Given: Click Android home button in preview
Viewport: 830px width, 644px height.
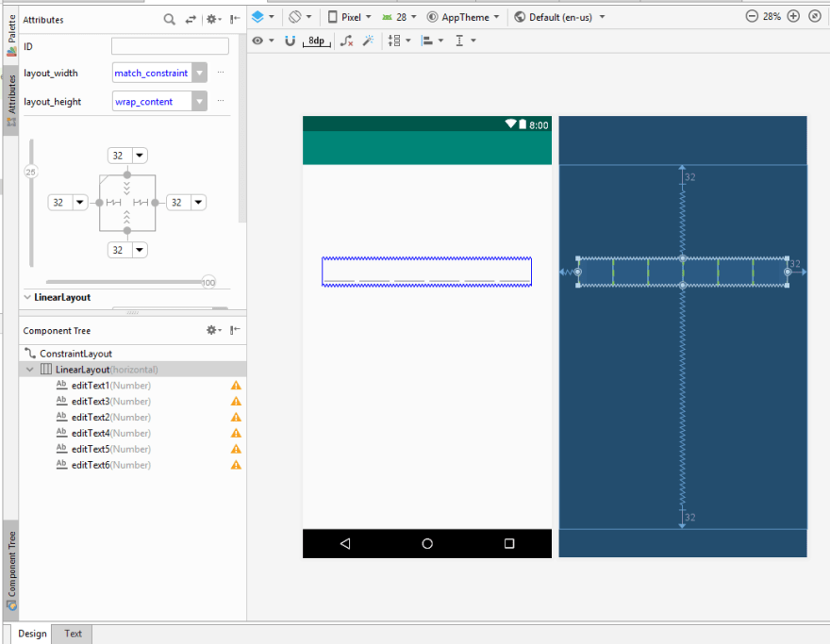Looking at the screenshot, I should click(x=427, y=543).
